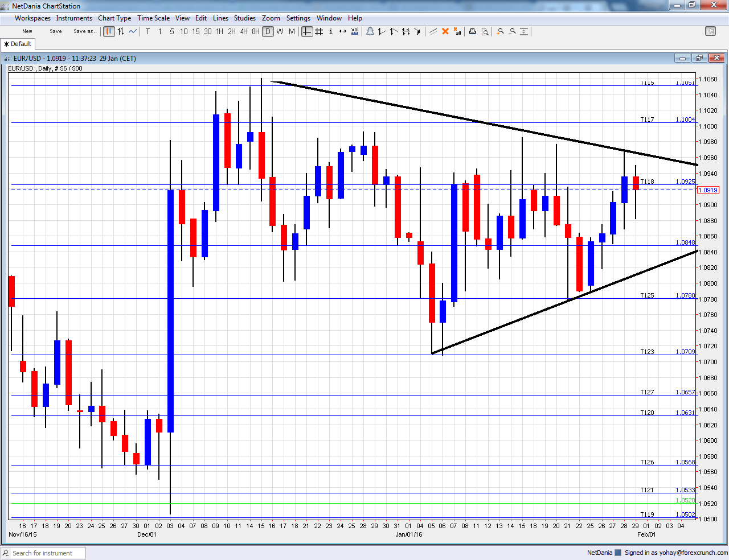729x560 pixels.
Task: Open the Instruments menu
Action: tap(74, 18)
